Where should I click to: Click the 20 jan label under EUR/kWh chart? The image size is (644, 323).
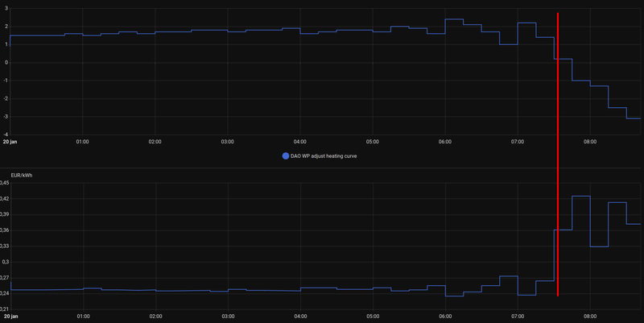(x=10, y=317)
